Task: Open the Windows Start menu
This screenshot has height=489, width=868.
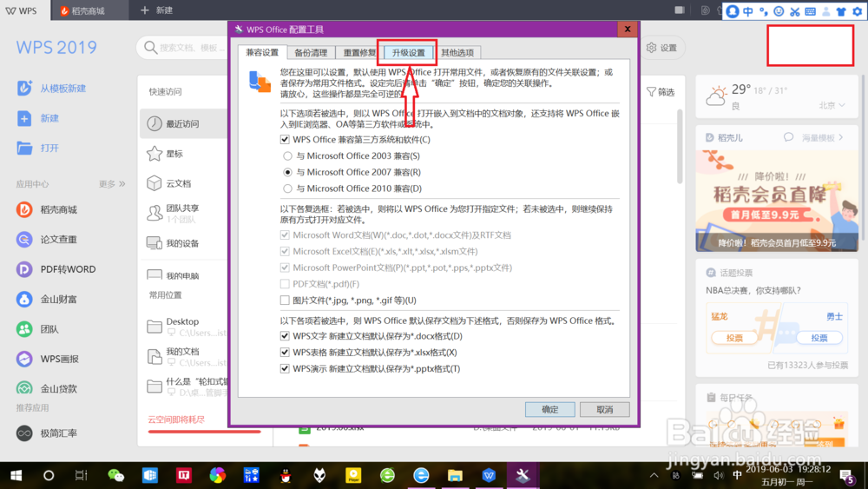Action: coord(16,475)
